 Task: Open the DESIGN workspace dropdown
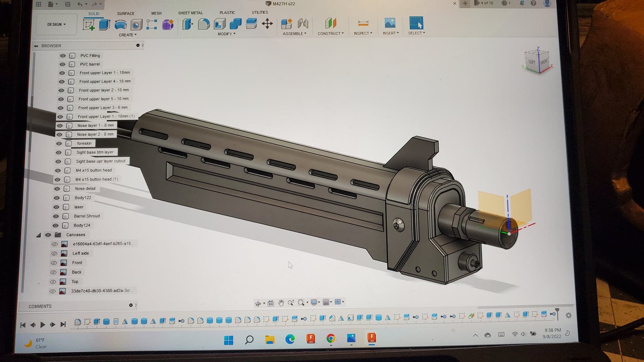(x=57, y=25)
